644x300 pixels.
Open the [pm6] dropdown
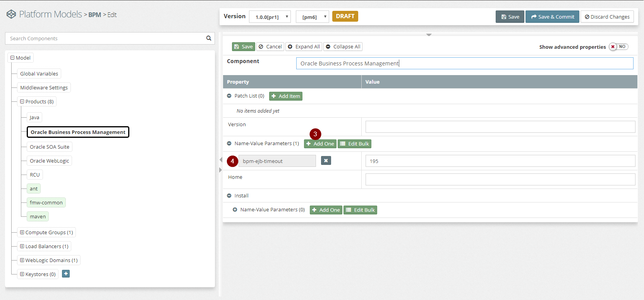pyautogui.click(x=313, y=17)
